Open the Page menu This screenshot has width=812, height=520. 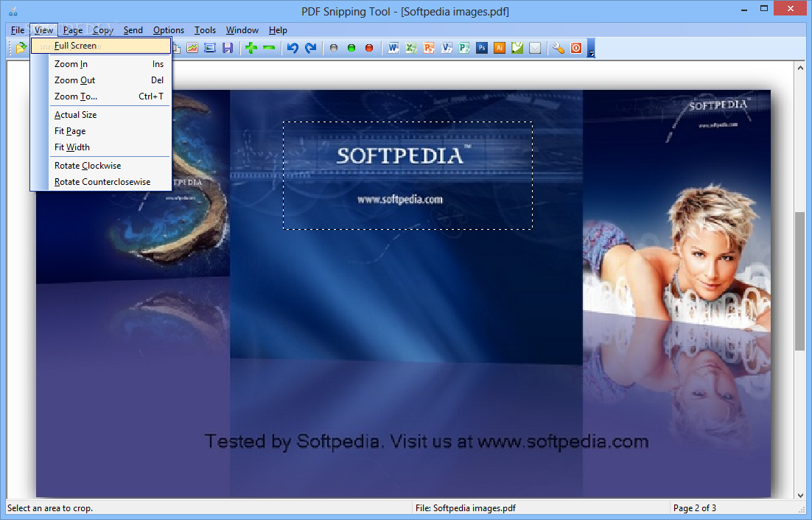(73, 30)
